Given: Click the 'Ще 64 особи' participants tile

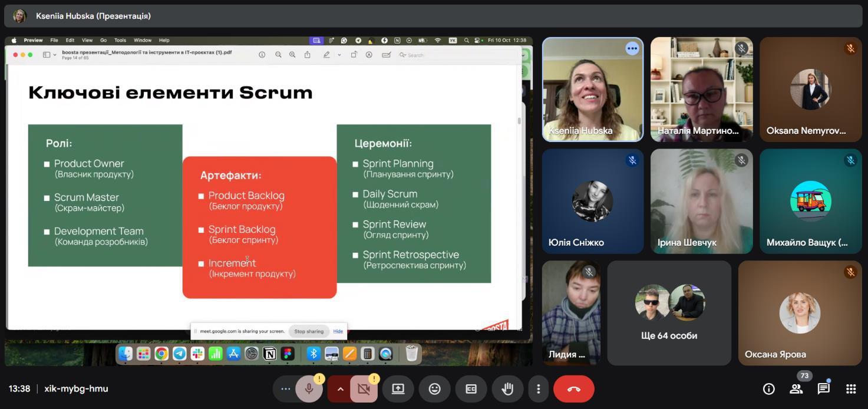Looking at the screenshot, I should tap(669, 313).
